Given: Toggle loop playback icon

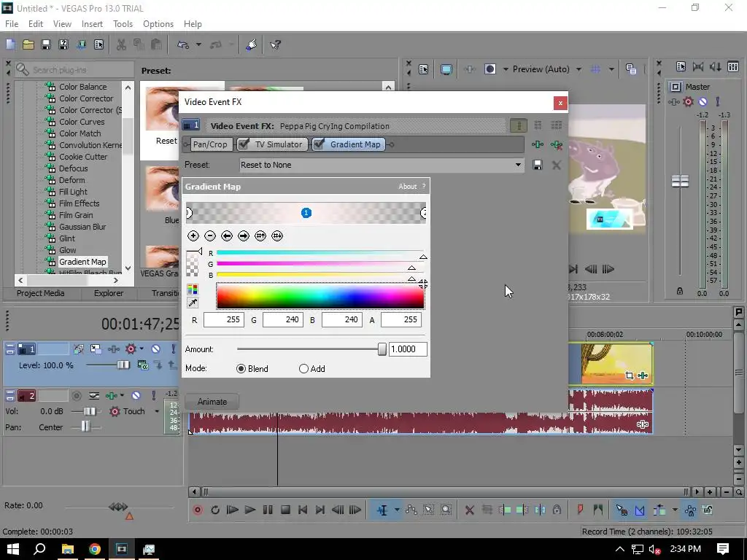Looking at the screenshot, I should click(x=215, y=510).
